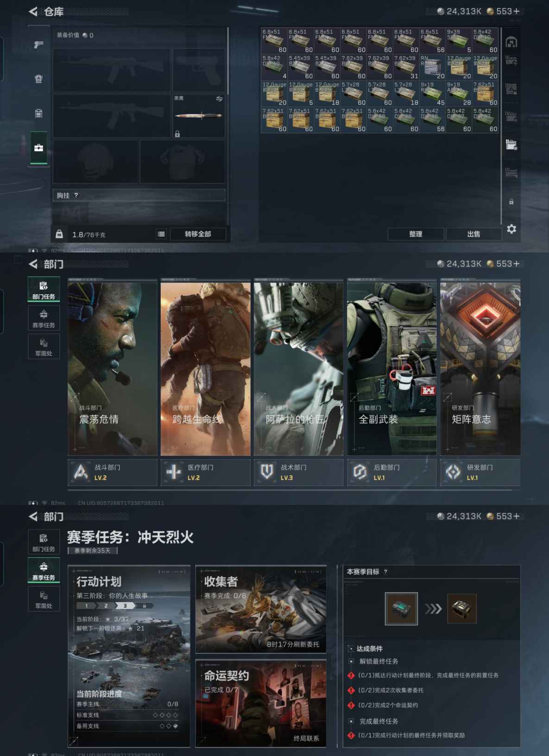Click the list view icon beside 转移全部

pos(161,234)
